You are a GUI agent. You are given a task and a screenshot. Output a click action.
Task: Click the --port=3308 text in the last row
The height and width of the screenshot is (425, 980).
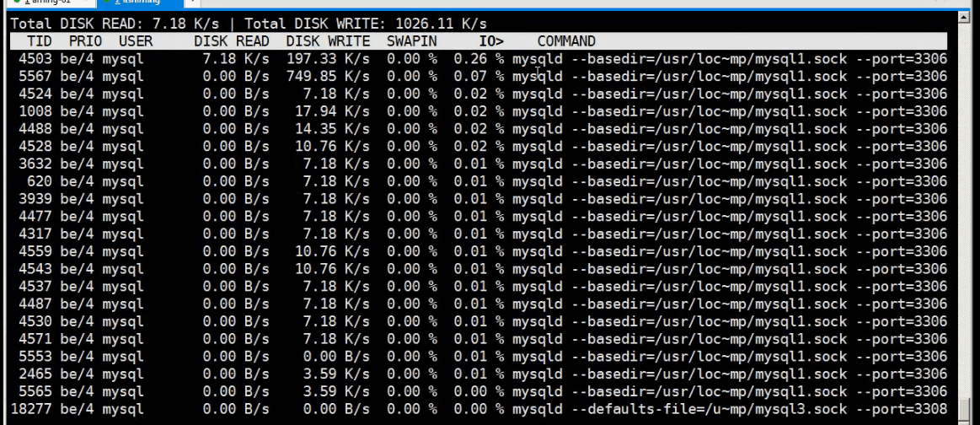click(902, 409)
